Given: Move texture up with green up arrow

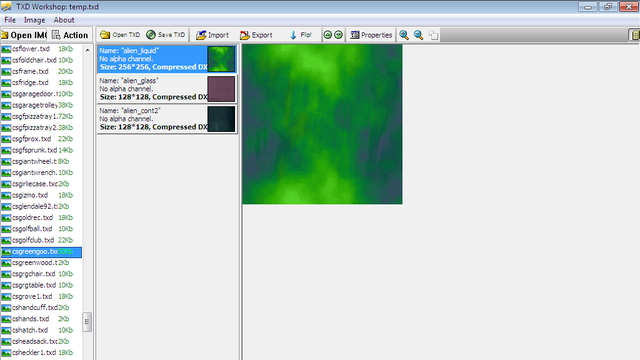Looking at the screenshot, I should 328,35.
